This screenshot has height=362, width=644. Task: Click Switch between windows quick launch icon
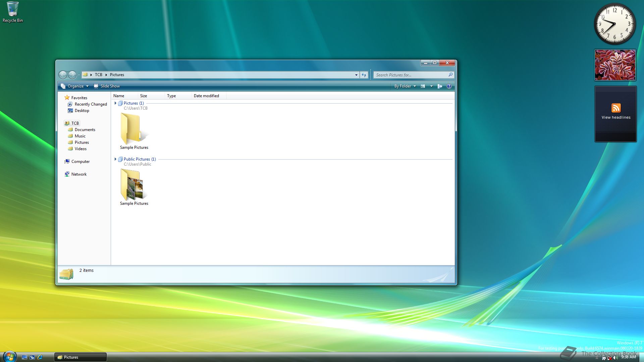pos(32,357)
